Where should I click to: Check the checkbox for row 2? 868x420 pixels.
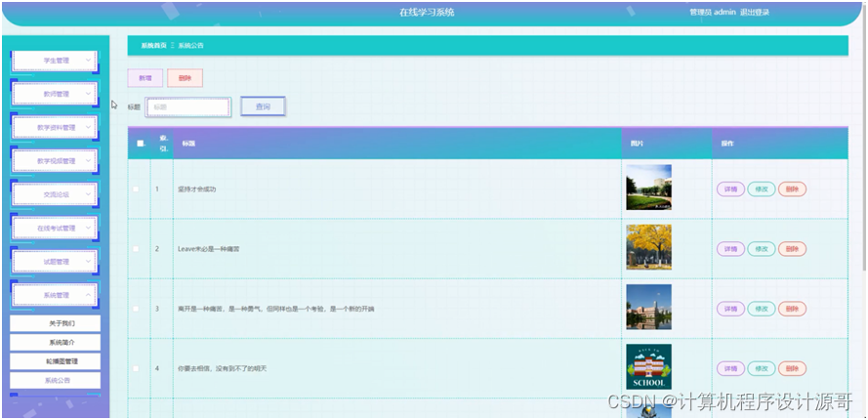coord(136,249)
